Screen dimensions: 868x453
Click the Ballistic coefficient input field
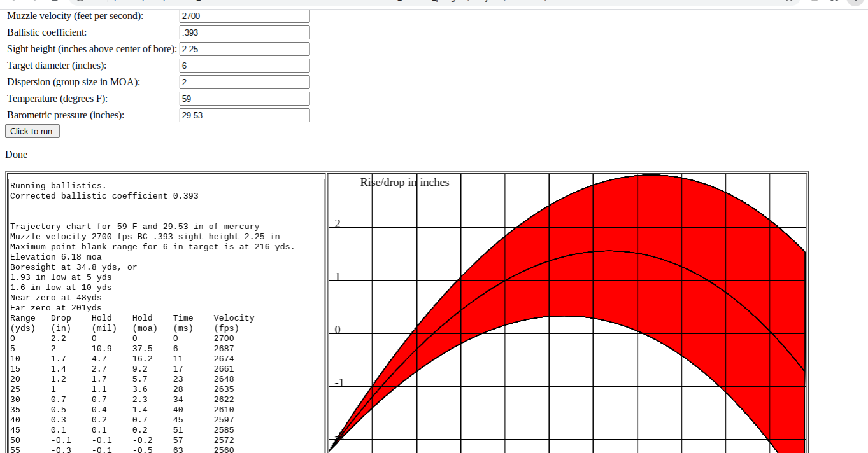click(245, 32)
